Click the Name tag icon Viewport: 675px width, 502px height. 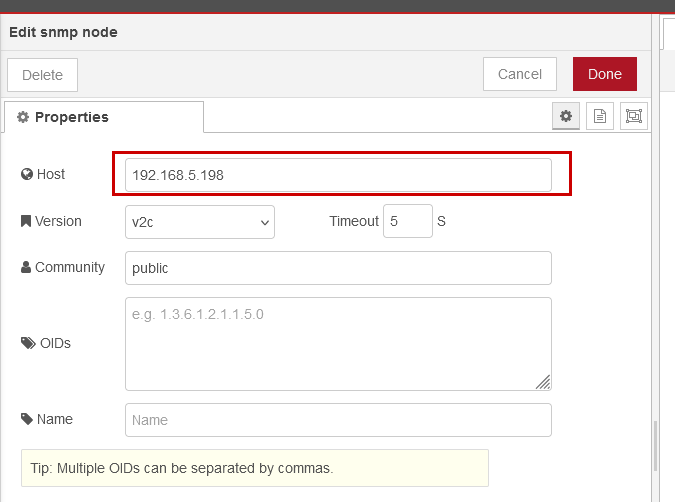click(27, 419)
